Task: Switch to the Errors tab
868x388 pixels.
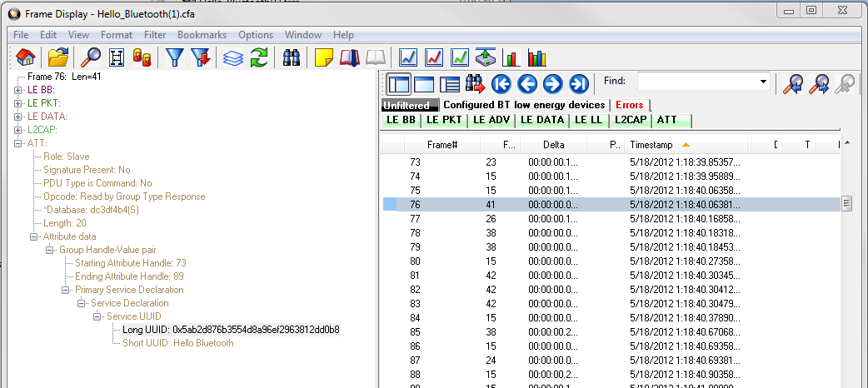Action: (x=630, y=105)
